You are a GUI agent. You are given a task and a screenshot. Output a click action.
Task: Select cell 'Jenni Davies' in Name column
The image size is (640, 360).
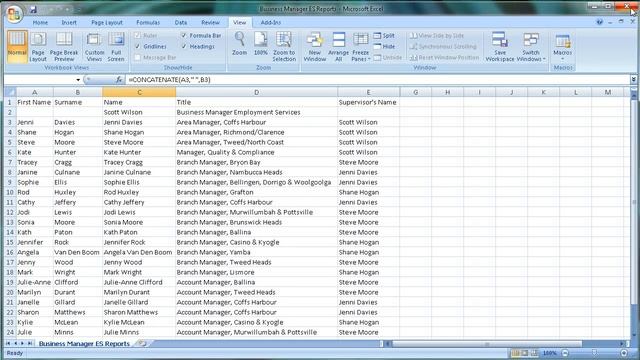click(139, 122)
